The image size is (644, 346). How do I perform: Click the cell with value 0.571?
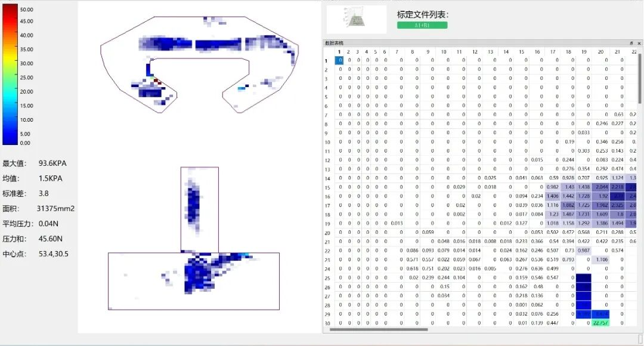[413, 259]
